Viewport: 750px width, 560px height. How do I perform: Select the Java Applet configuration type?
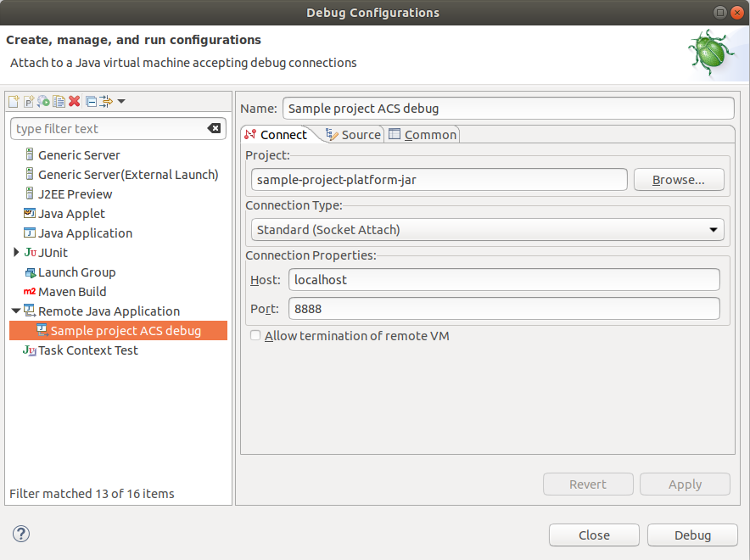pyautogui.click(x=71, y=213)
